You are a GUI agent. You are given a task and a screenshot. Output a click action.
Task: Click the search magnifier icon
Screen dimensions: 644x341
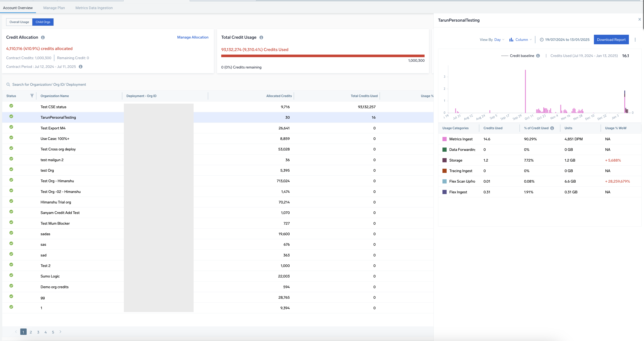(x=8, y=85)
